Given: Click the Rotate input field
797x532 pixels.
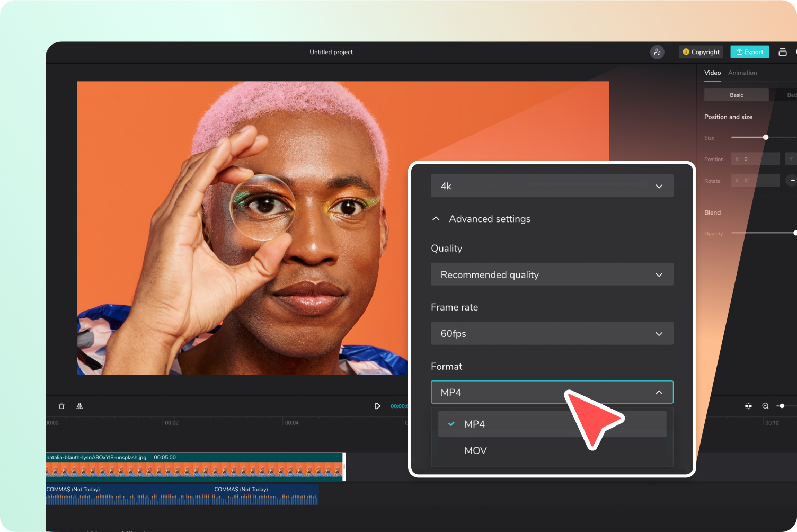Looking at the screenshot, I should (x=756, y=180).
